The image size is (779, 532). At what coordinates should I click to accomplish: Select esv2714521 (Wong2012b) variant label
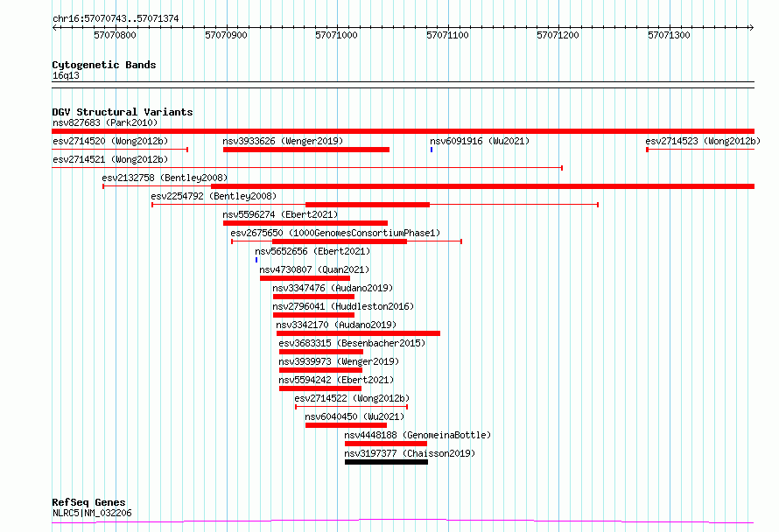[x=110, y=159]
